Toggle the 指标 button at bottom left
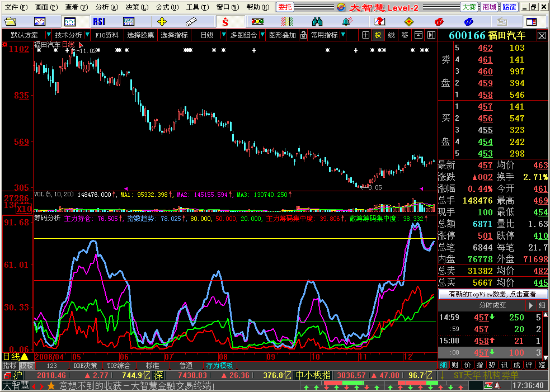This screenshot has width=550, height=392. (10, 366)
